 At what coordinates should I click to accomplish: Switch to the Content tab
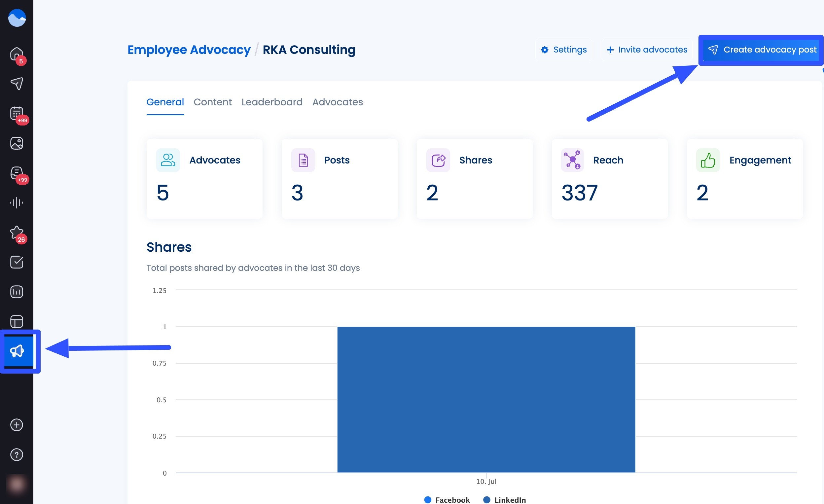click(x=213, y=102)
